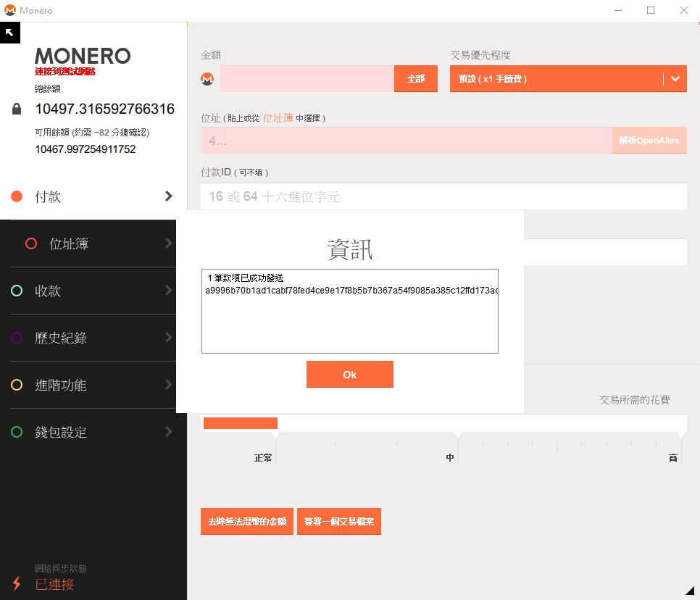Viewport: 700px width, 600px height.
Task: Click the purple circle icon next to 歷史紀錄
Action: tap(17, 338)
